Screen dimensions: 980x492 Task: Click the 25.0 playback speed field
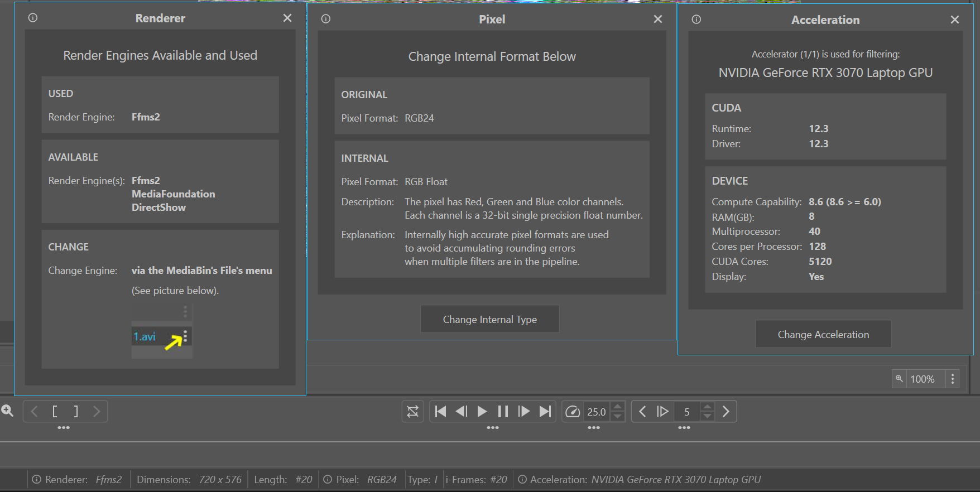(x=597, y=412)
